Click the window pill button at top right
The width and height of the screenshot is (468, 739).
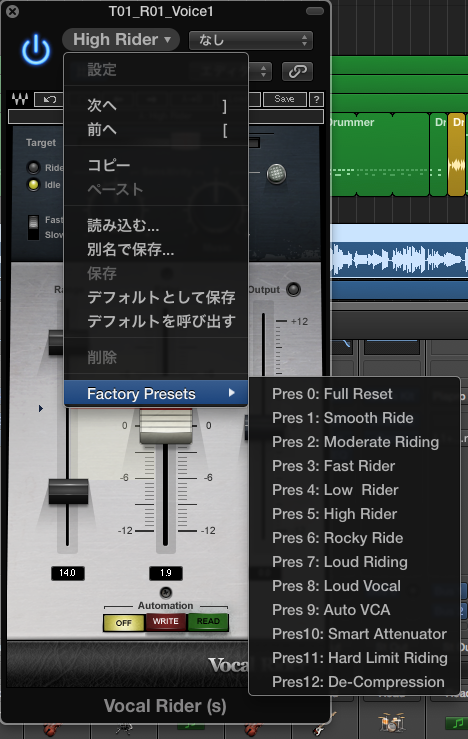tap(315, 11)
